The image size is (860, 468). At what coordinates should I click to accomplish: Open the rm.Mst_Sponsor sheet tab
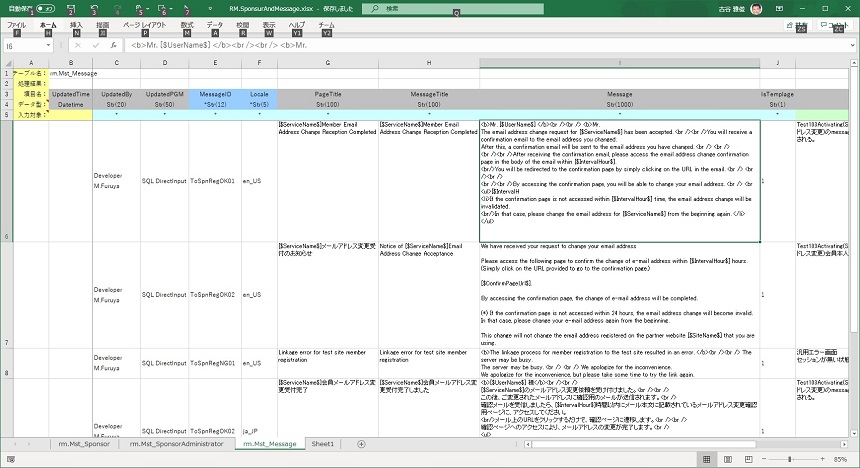click(84, 444)
